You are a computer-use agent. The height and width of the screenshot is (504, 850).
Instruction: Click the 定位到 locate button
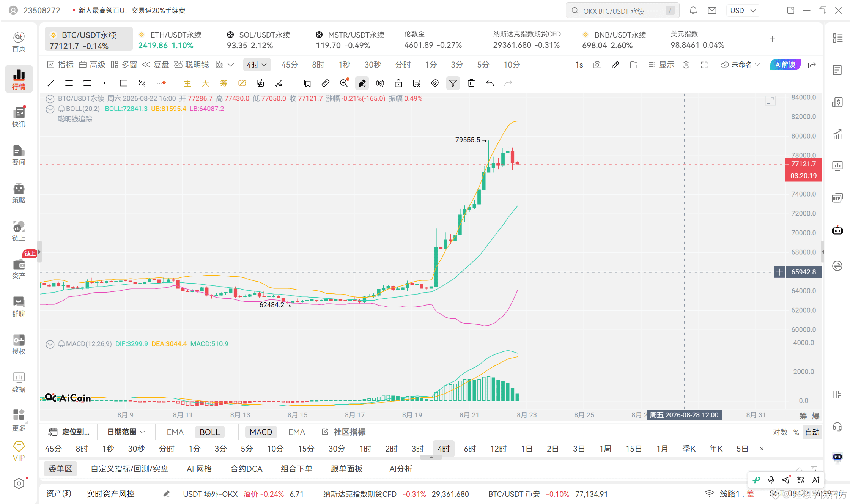coord(69,432)
